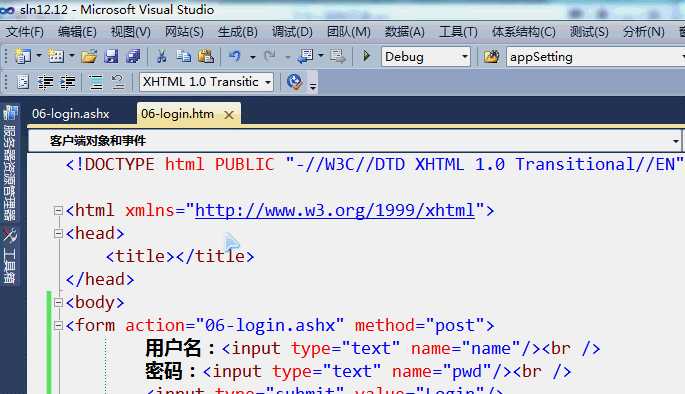The height and width of the screenshot is (394, 685).
Task: Open the toolbar options overflow arrow
Action: (x=313, y=86)
